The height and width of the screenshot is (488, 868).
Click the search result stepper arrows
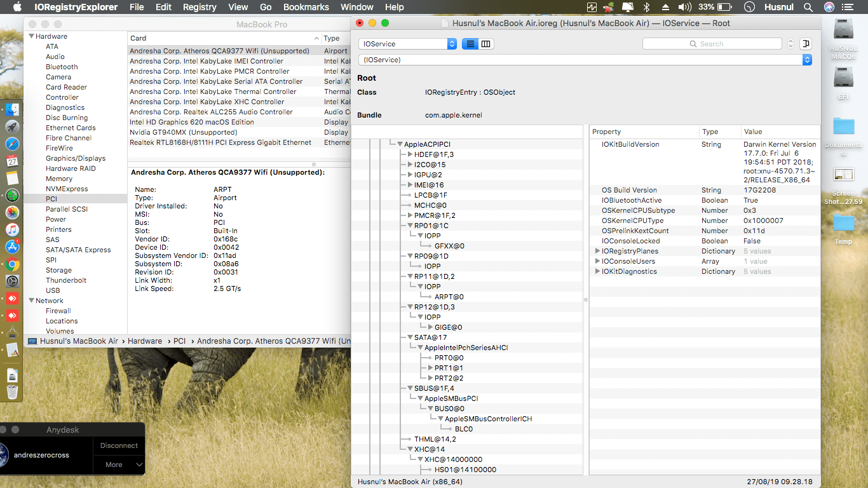coord(791,44)
